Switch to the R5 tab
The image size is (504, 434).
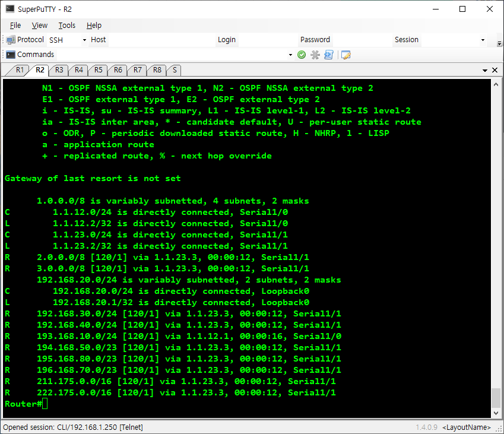coord(99,70)
